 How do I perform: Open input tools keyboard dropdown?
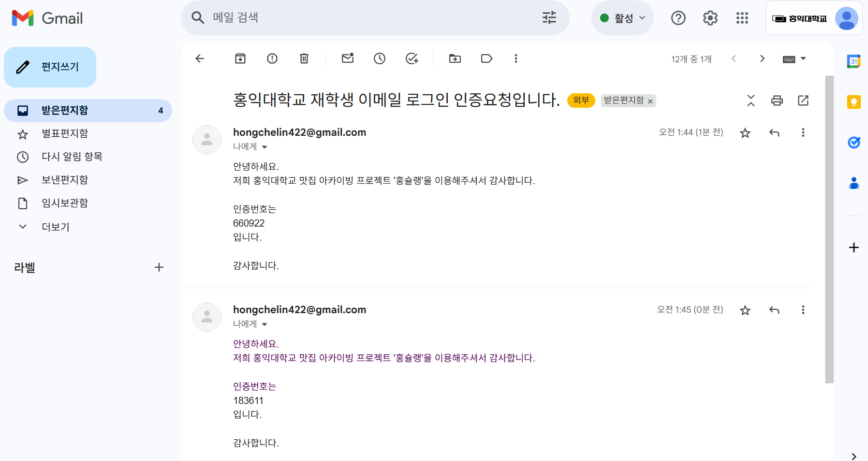pos(794,59)
